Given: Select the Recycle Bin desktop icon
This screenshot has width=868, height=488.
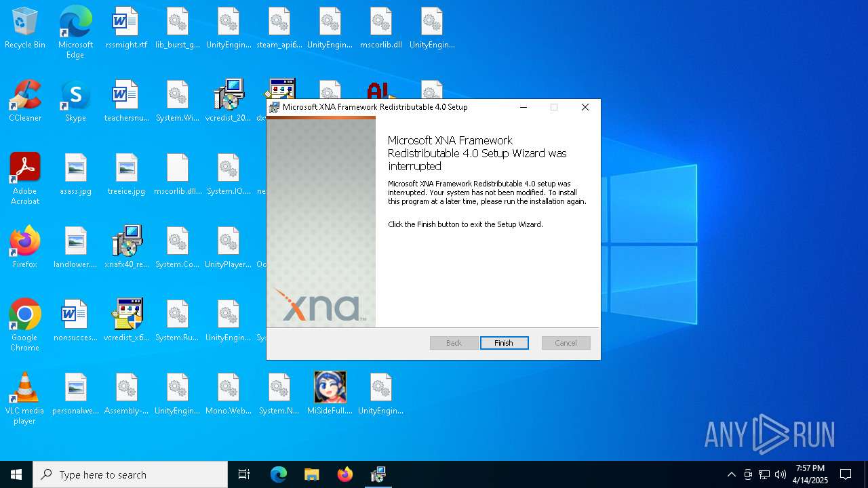Looking at the screenshot, I should click(x=25, y=28).
